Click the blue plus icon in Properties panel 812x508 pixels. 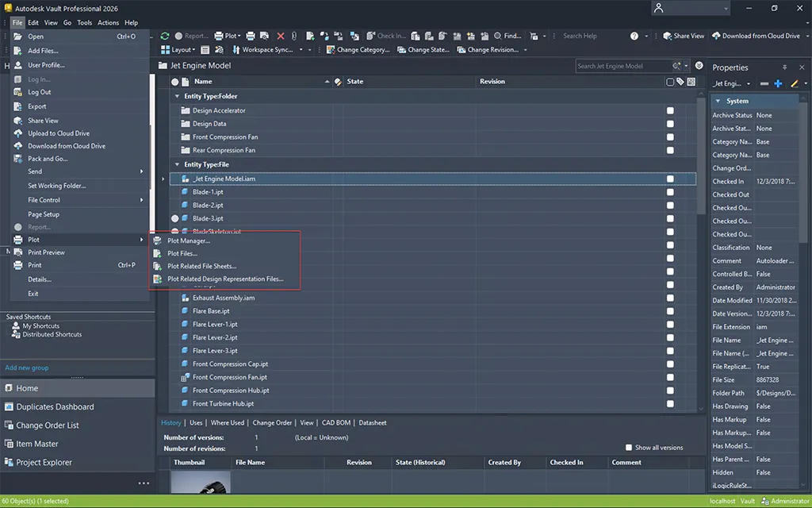[778, 83]
